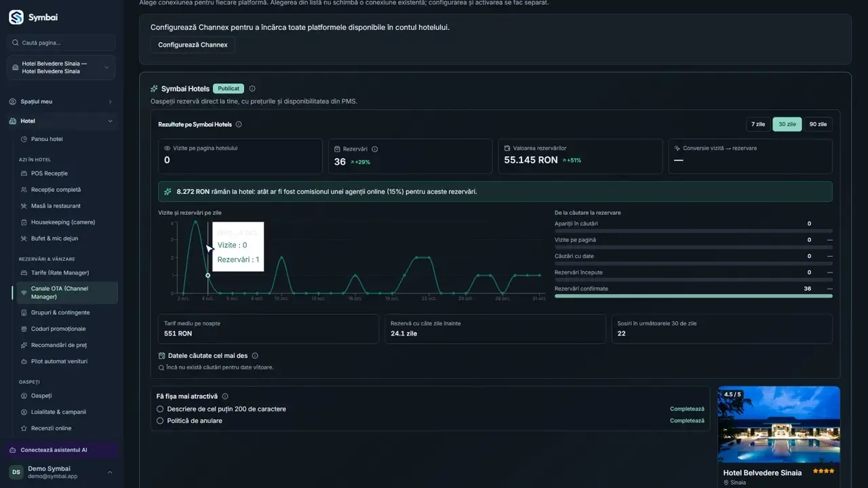Switch the range to 90 zile
Image resolution: width=868 pixels, height=488 pixels.
[818, 125]
